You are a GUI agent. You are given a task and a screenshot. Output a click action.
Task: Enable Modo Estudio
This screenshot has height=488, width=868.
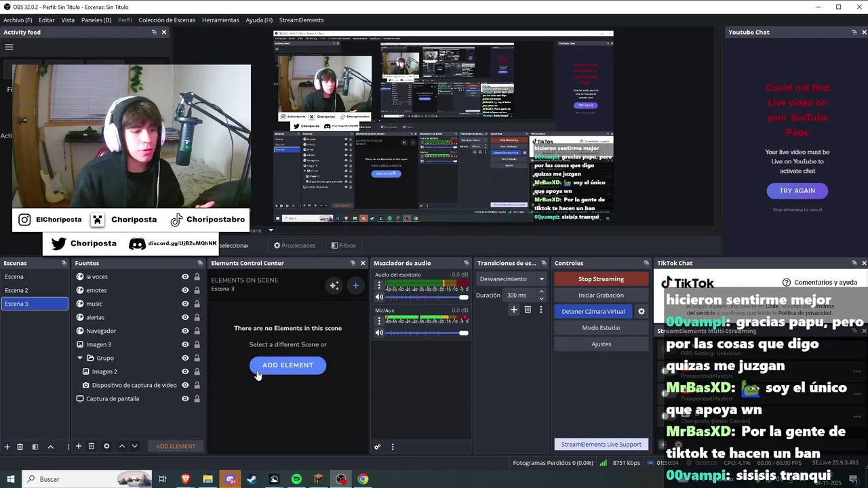(601, 327)
